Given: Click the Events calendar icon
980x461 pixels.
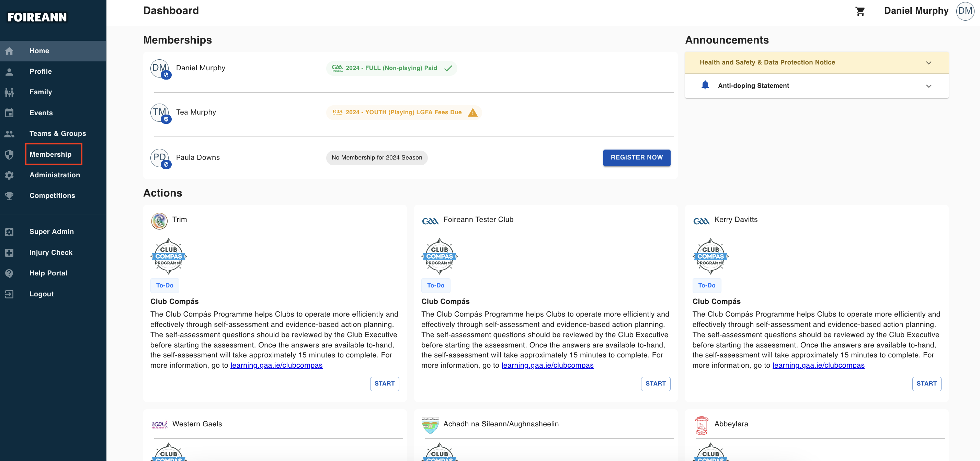Looking at the screenshot, I should 10,113.
